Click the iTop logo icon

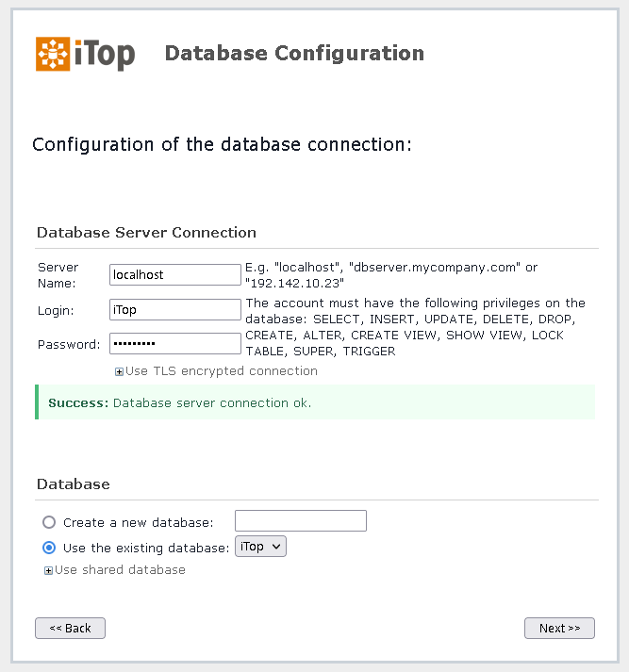pyautogui.click(x=53, y=54)
